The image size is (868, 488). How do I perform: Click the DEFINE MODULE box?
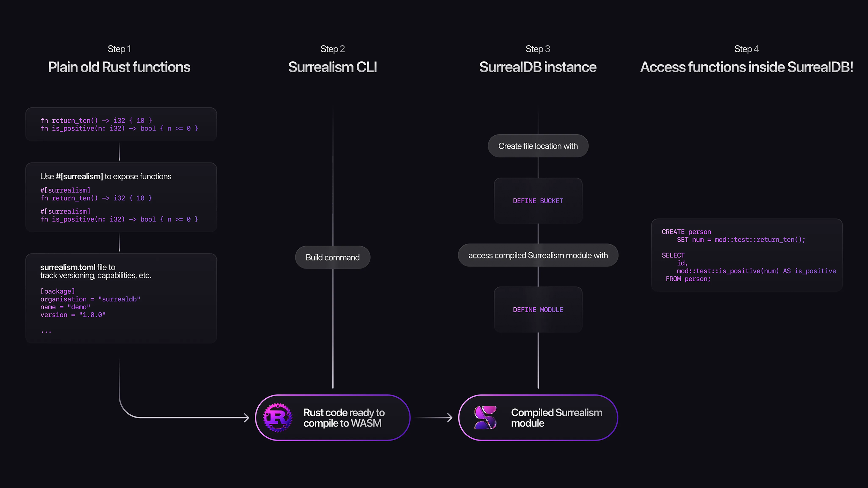pos(538,310)
